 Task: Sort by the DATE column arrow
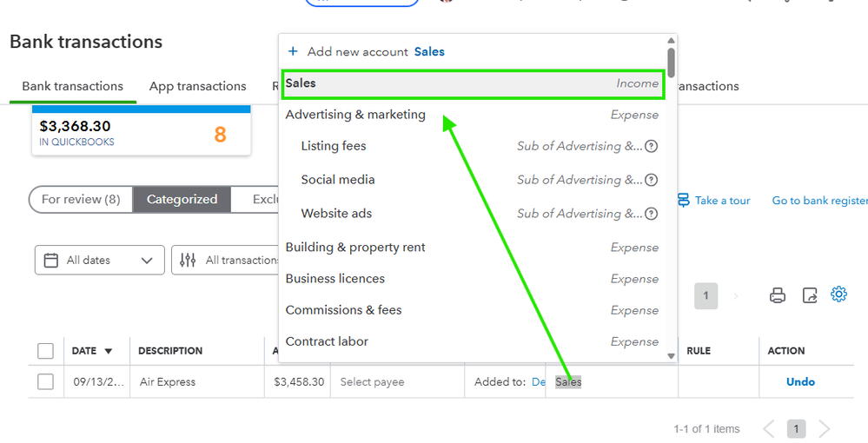click(x=109, y=352)
